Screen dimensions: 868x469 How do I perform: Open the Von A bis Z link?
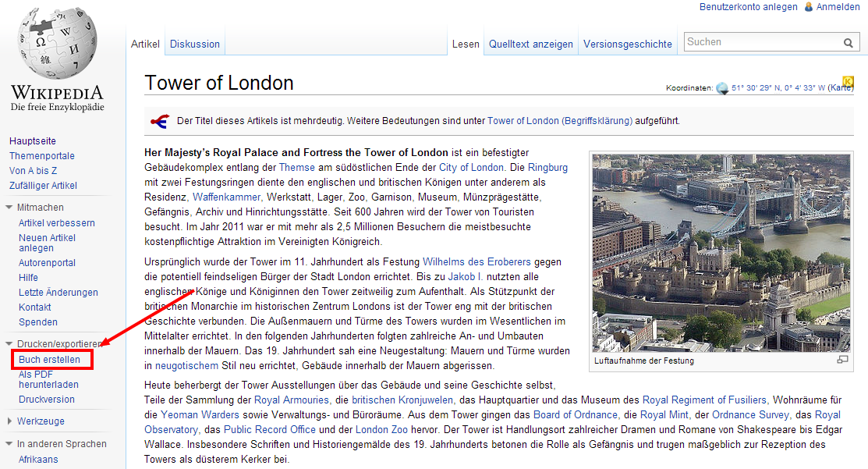click(x=34, y=171)
